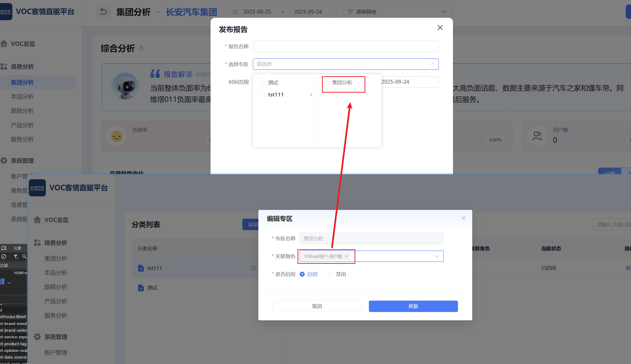Viewport: 631px width, 364px height.
Task: Select the 测试 radio option
Action: pyautogui.click(x=263, y=82)
